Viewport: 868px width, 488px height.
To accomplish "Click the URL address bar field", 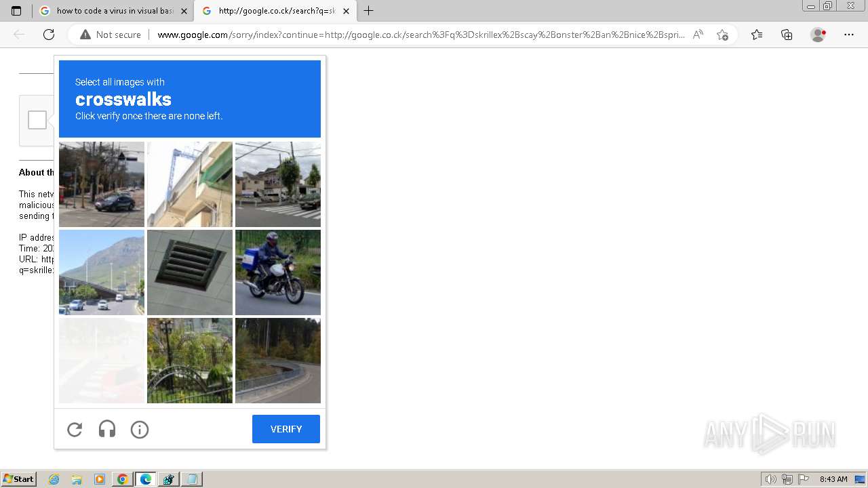I will point(420,35).
